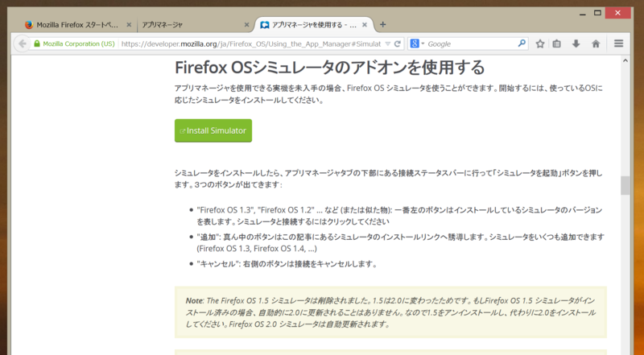Screen dimensions: 644x355
Task: Click the "キャンセル" bullet item text
Action: 287,264
